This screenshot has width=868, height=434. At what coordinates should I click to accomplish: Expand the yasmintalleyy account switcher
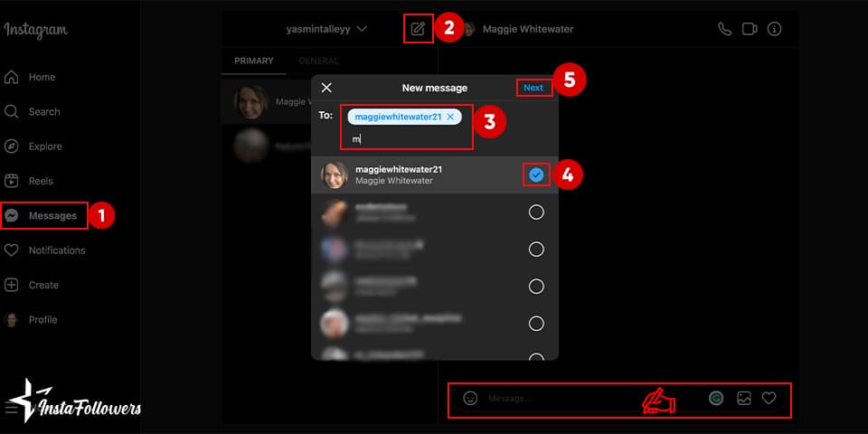pyautogui.click(x=326, y=29)
